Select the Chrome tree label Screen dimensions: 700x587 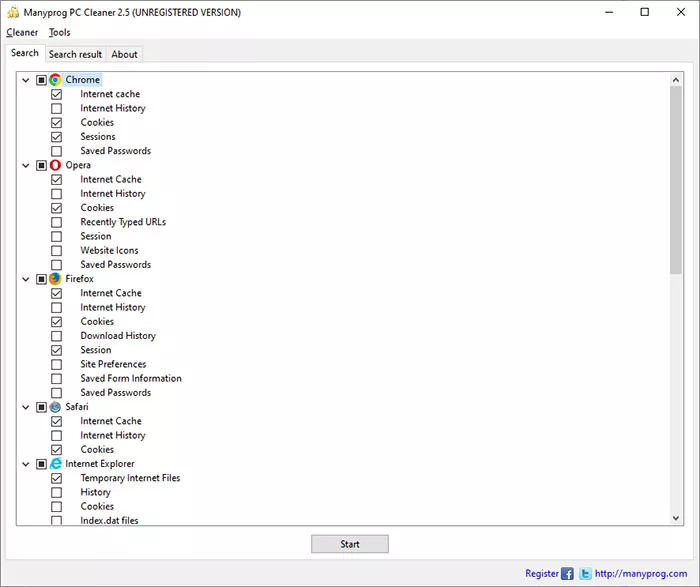coord(83,80)
